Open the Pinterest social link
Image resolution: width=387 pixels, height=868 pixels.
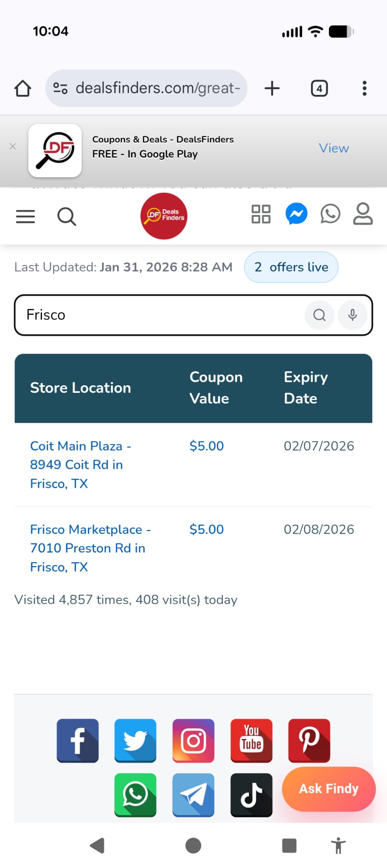click(x=309, y=740)
